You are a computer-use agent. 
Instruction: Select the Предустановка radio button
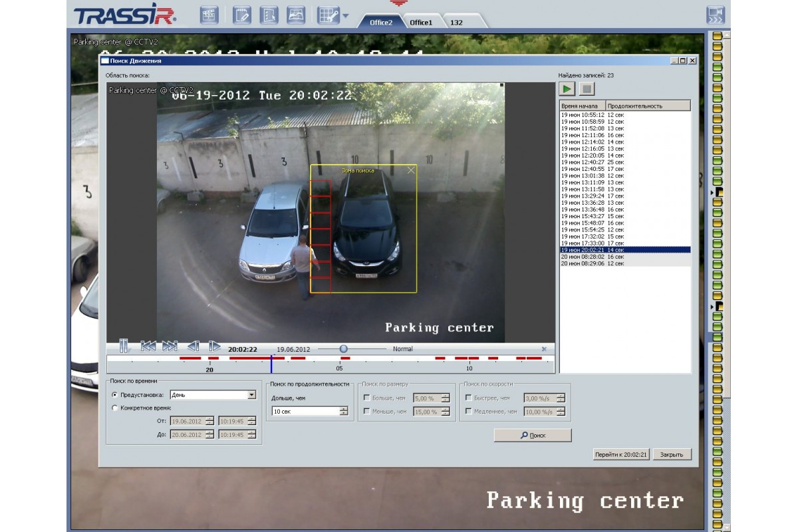pos(114,394)
